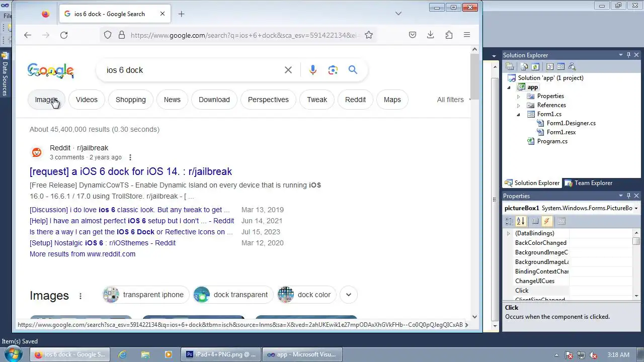The image size is (644, 362).
Task: Click View Class Diagram in Solution Explorer
Action: (572, 66)
